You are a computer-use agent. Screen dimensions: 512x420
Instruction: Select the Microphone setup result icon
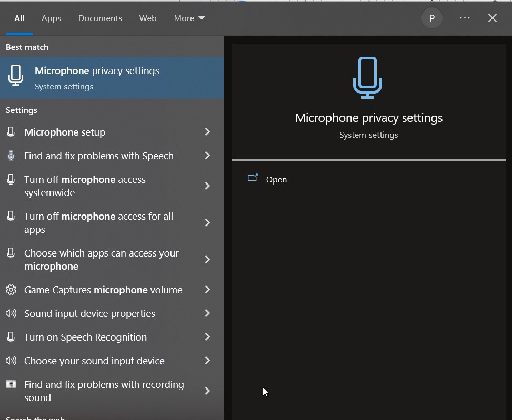[x=11, y=132]
